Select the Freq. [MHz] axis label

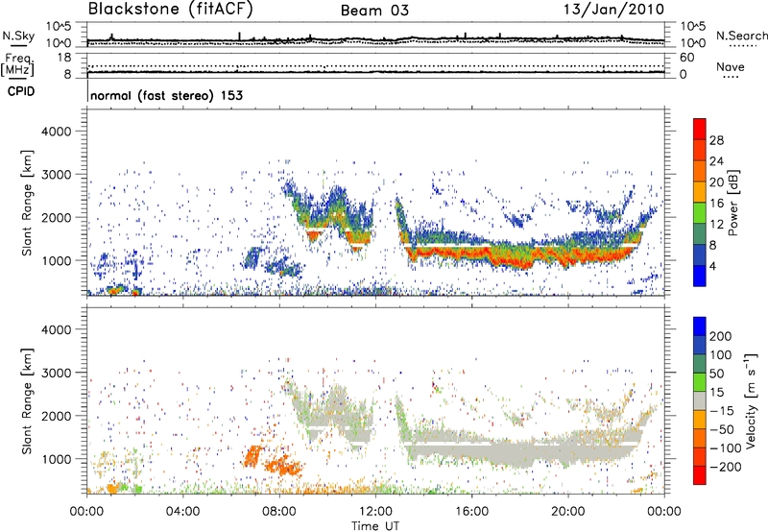pos(17,64)
